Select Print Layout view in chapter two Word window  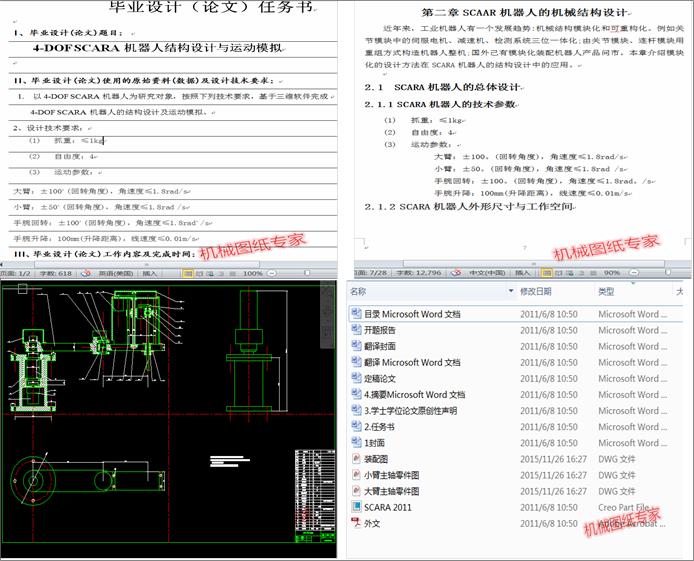point(547,273)
